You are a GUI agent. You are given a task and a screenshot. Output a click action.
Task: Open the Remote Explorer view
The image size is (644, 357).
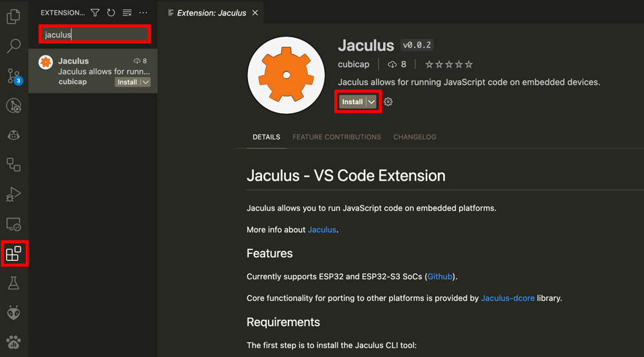(x=14, y=224)
